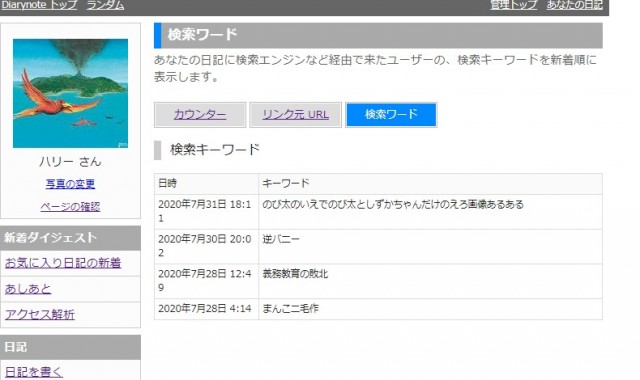The height and width of the screenshot is (380, 640).
Task: Click the 2020年7月31日 date cell
Action: pos(207,212)
